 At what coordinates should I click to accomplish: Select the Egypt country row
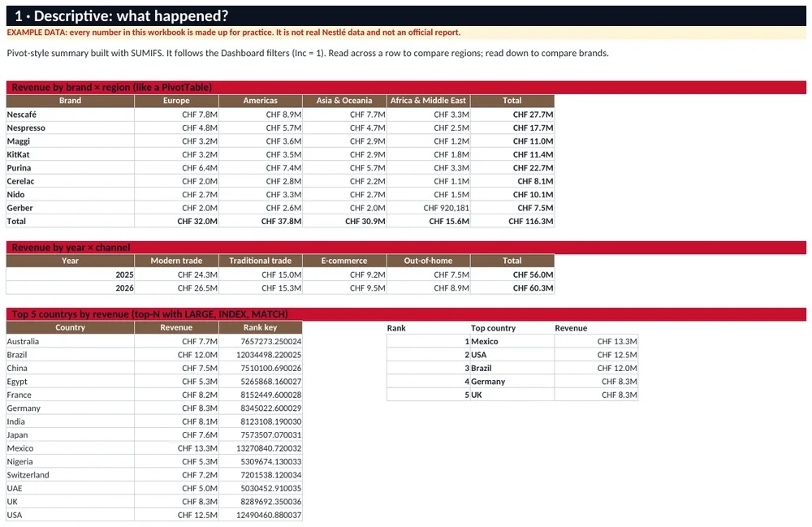(x=70, y=382)
